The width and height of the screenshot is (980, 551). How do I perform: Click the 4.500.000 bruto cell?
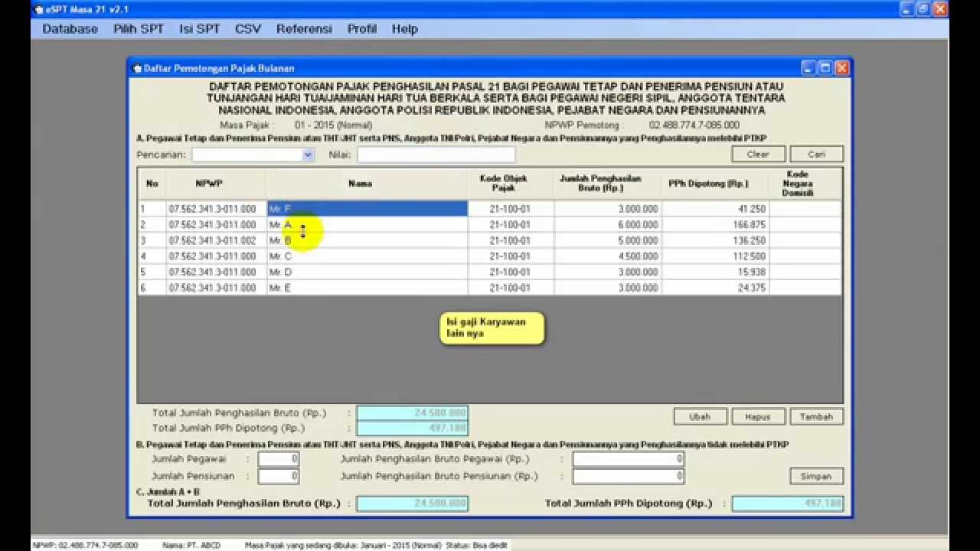coord(608,256)
